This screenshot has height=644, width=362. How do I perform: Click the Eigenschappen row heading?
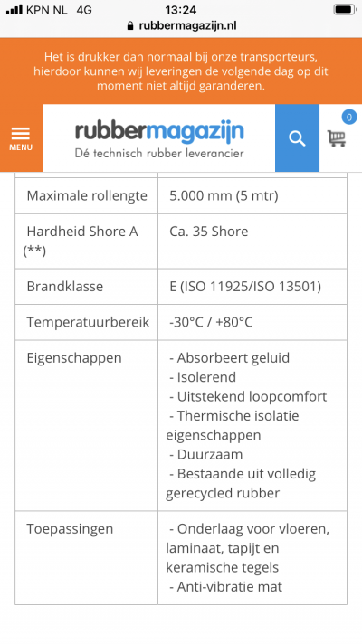tap(74, 358)
